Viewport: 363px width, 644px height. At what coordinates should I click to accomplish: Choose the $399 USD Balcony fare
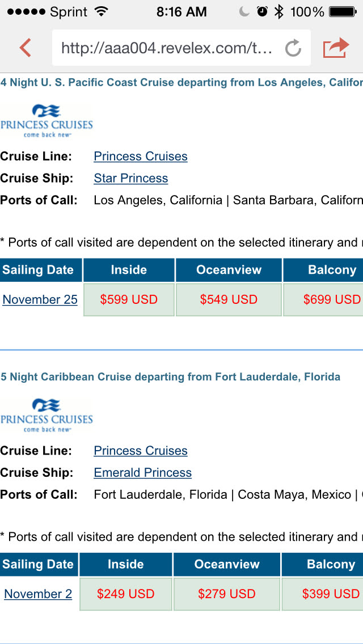click(331, 594)
